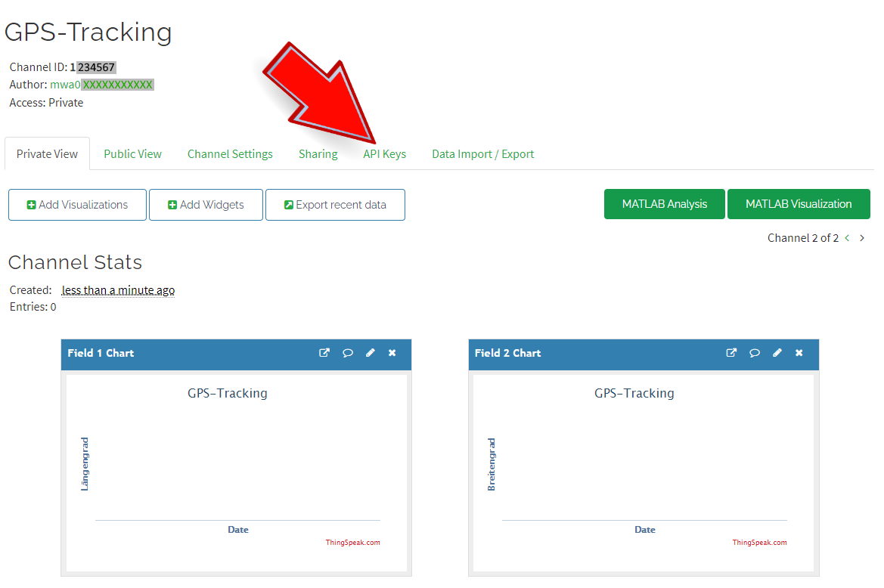Open Field 2 Chart in new window

coord(731,353)
